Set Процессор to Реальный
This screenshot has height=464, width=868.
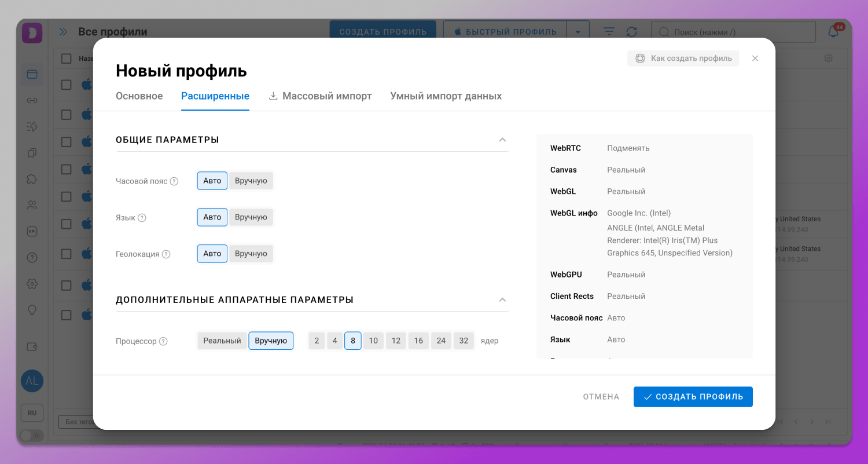[222, 341]
